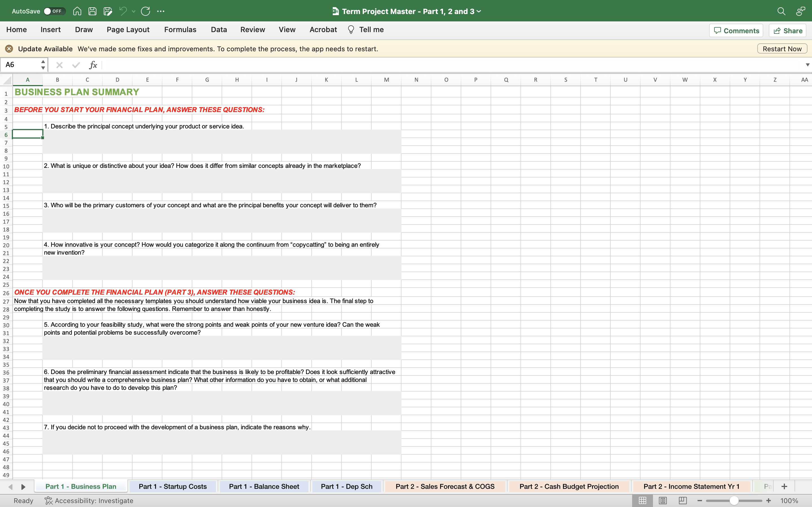812x507 pixels.
Task: Click the fx insert function icon
Action: 93,65
